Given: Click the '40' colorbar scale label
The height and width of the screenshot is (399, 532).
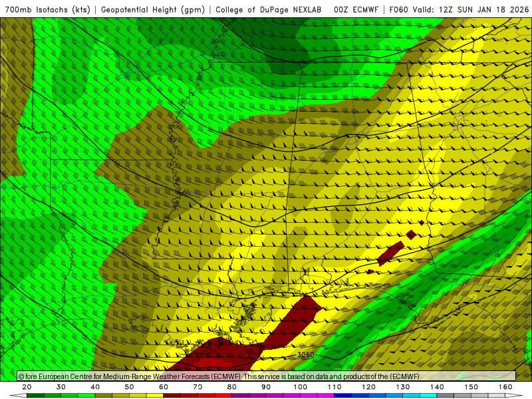Looking at the screenshot, I should tap(95, 387).
